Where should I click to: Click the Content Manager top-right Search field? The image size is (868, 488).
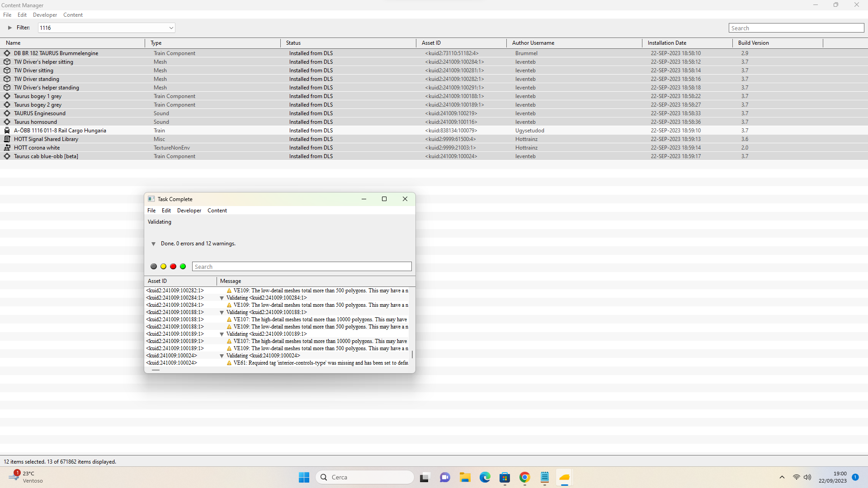click(x=797, y=28)
